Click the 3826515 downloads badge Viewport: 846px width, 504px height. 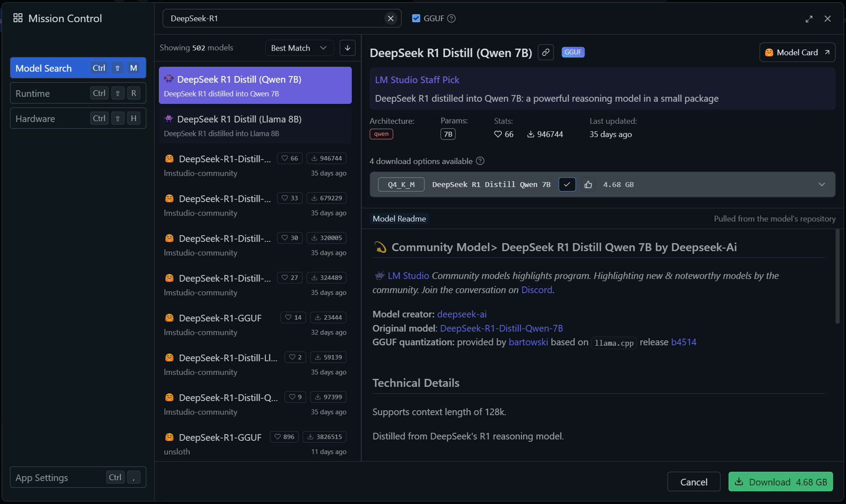click(325, 437)
